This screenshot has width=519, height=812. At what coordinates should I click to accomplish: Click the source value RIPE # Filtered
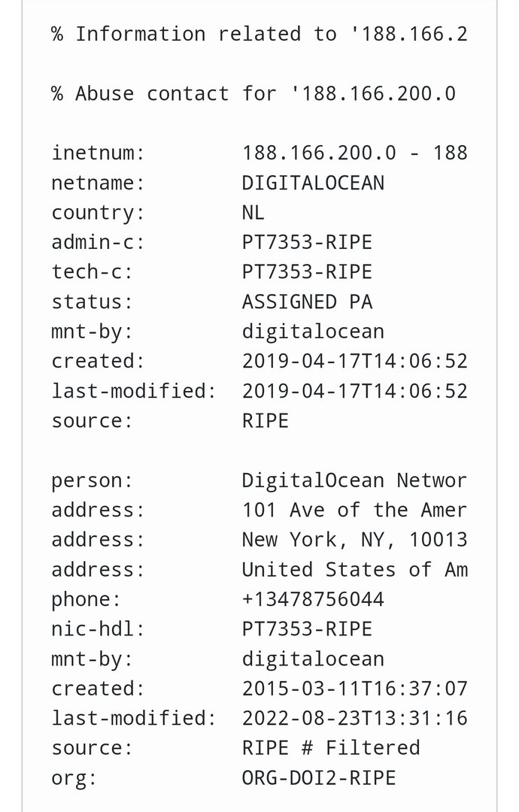pos(331,748)
